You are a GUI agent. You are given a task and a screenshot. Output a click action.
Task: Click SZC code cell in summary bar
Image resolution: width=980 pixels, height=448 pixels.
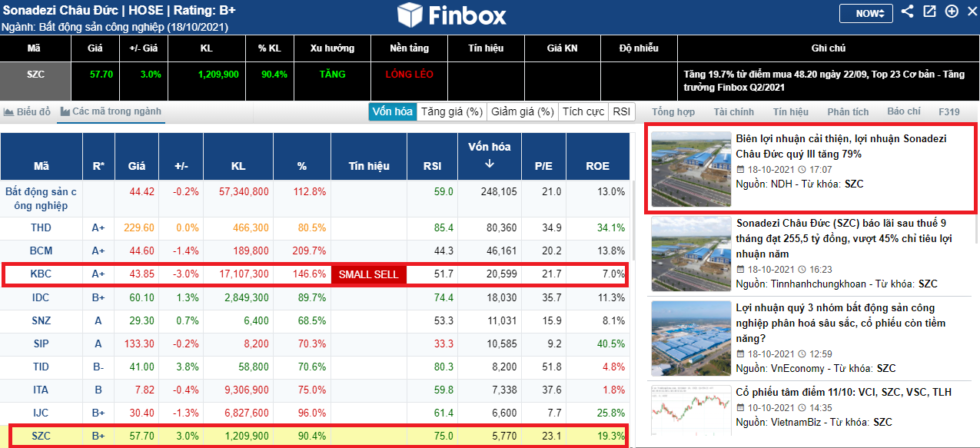tap(35, 79)
